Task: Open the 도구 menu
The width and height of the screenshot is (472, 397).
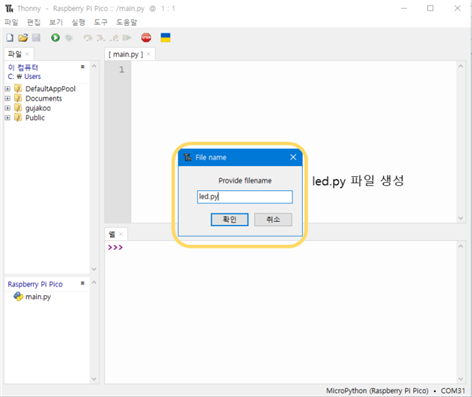Action: 100,22
